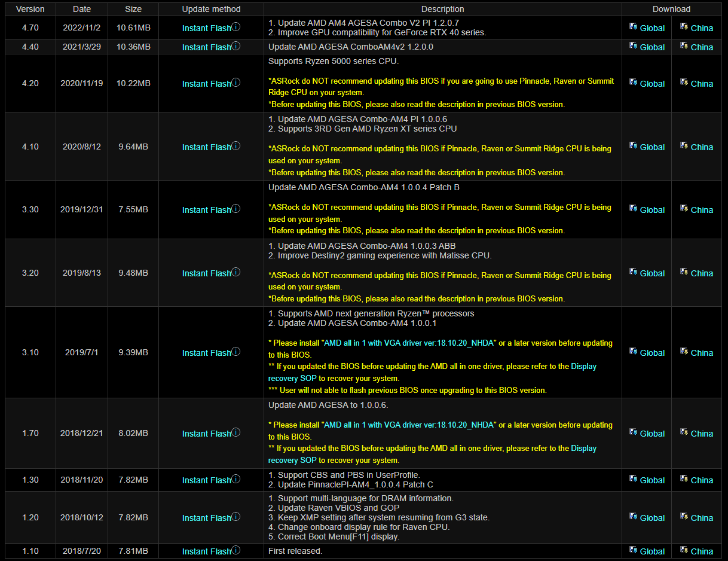Click the Update method column header
The image size is (728, 561).
212,9
